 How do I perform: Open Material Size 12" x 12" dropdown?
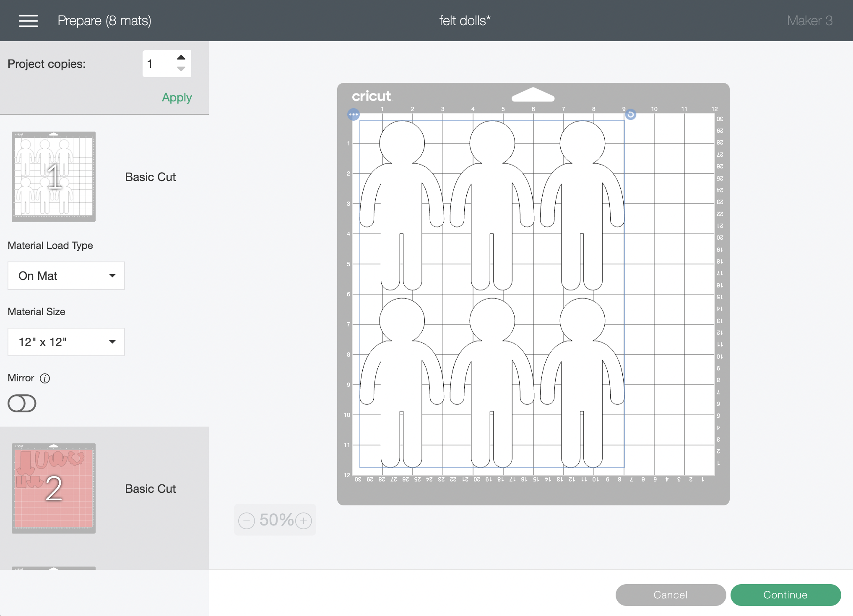pyautogui.click(x=66, y=342)
